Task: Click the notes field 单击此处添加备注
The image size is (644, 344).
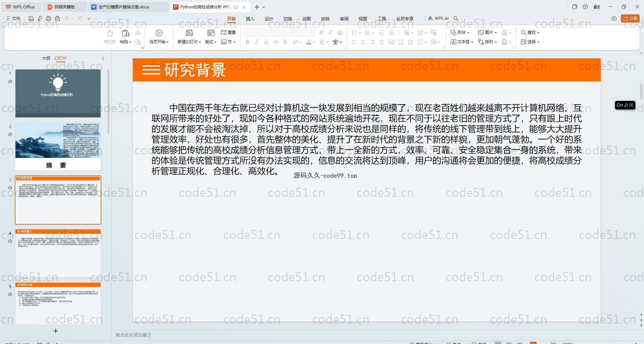Action: coord(133,335)
